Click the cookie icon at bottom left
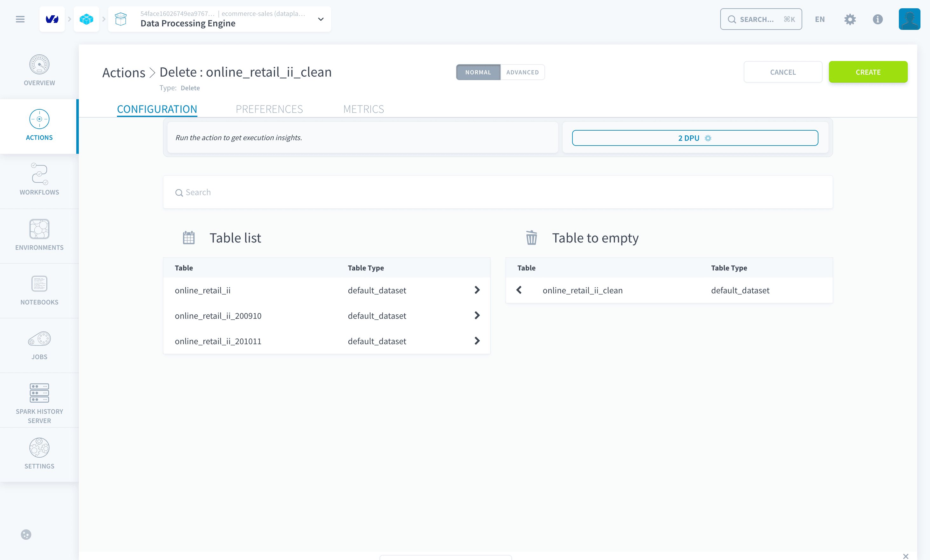930x560 pixels. [26, 534]
